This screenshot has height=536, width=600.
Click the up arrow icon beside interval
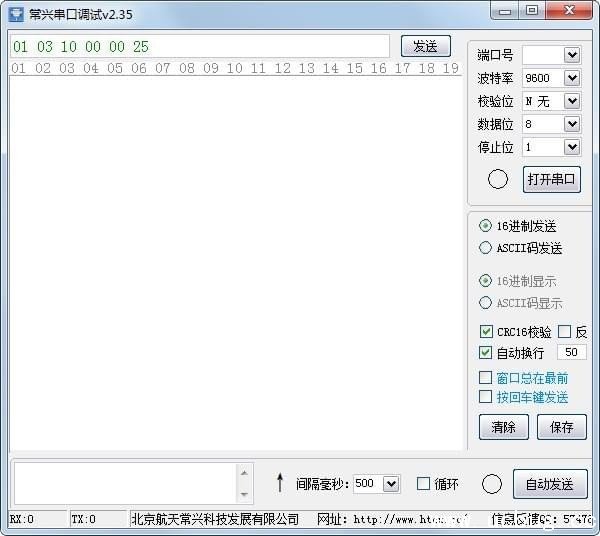(280, 484)
